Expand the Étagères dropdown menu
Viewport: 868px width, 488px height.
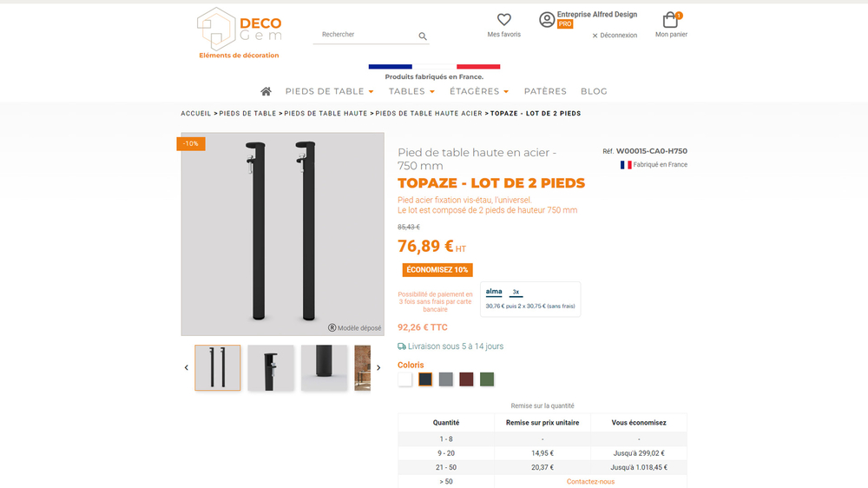pos(479,91)
